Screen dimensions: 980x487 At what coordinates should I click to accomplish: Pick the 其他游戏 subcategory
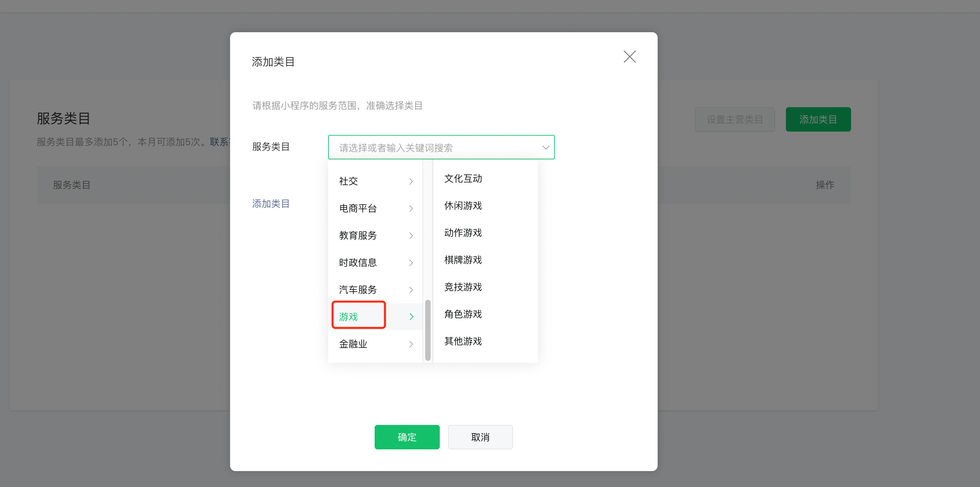pos(463,341)
